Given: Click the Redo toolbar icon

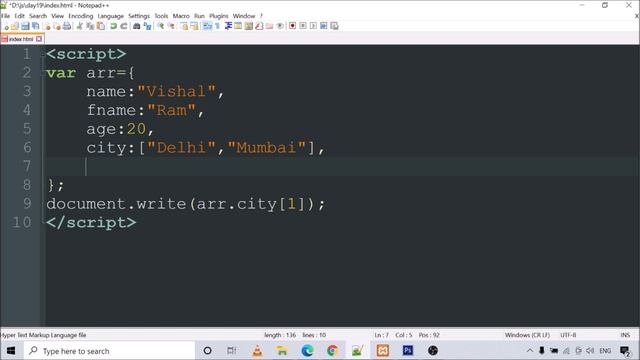Looking at the screenshot, I should coord(124,26).
